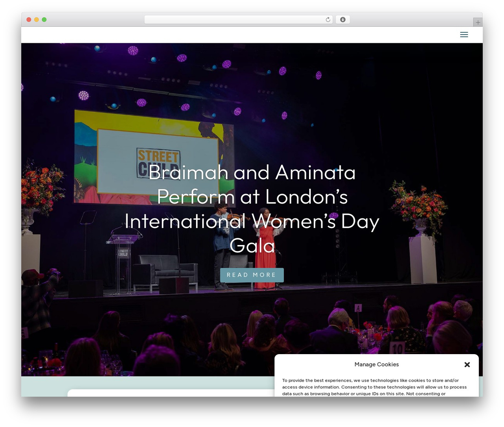This screenshot has height=427, width=504.
Task: Minimize the browser window with the yellow button
Action: click(36, 20)
